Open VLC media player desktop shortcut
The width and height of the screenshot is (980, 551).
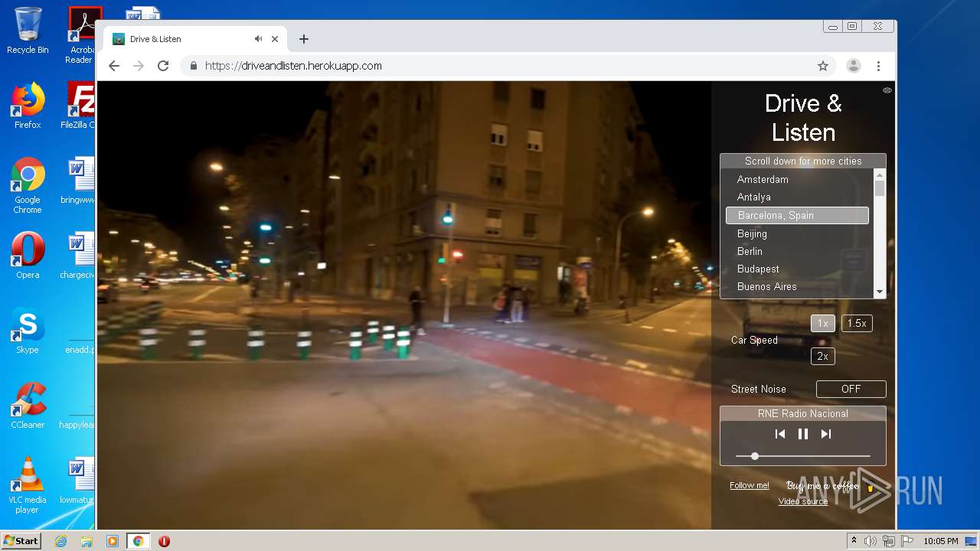[28, 485]
